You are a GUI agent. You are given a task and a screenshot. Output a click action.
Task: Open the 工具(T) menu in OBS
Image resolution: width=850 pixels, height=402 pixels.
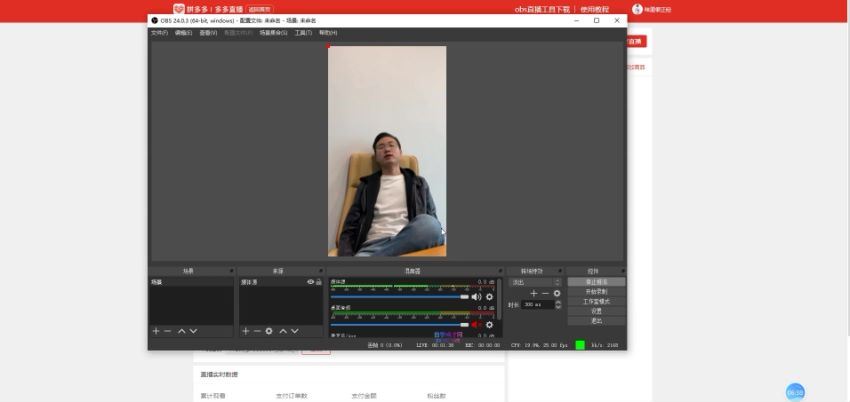pos(303,33)
